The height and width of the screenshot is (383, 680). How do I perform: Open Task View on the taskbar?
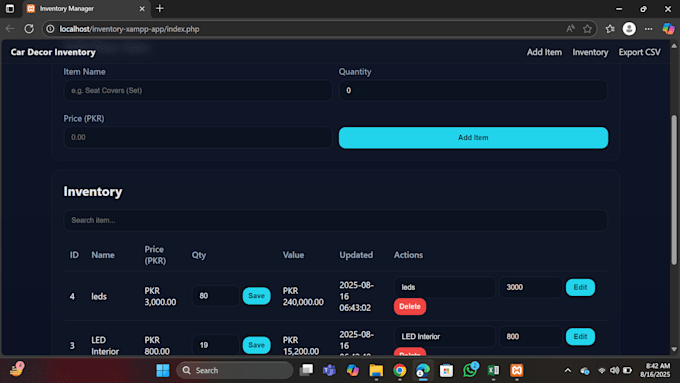click(x=306, y=370)
